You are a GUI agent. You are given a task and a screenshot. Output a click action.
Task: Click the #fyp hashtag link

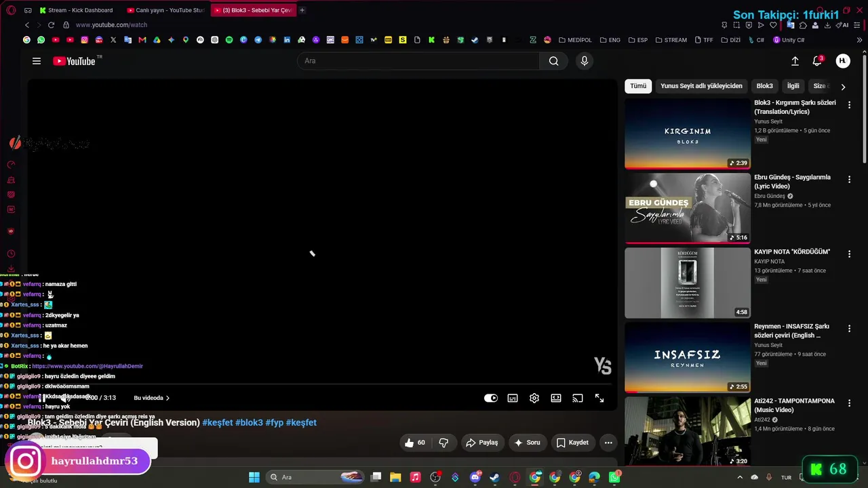coord(275,422)
